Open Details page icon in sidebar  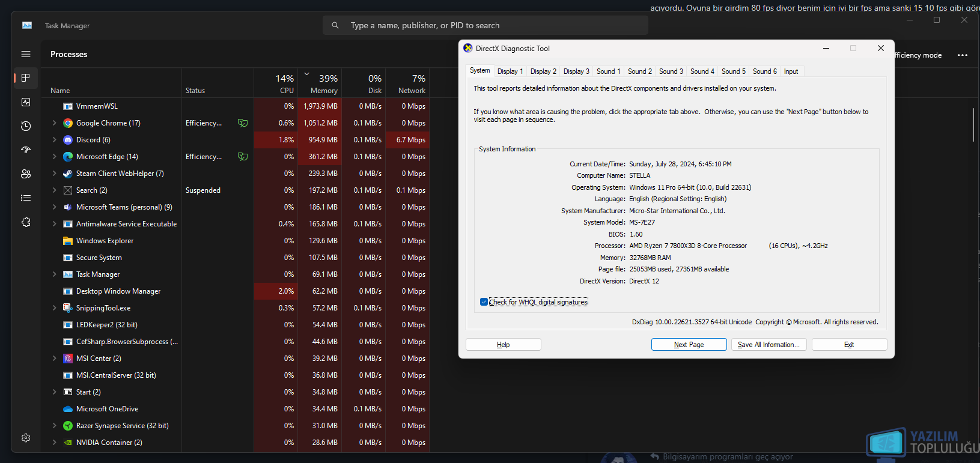click(26, 198)
